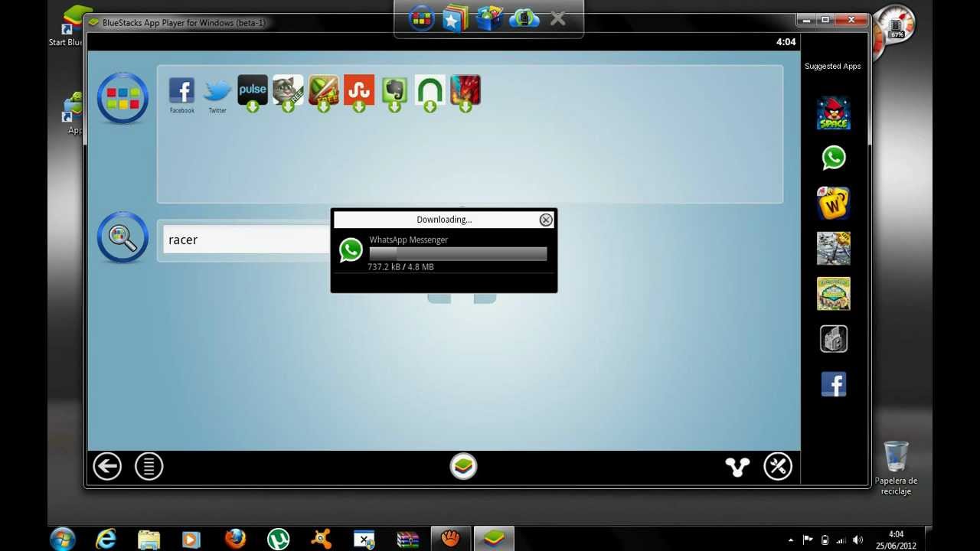Click the apps grid icon in top floating toolbar
The width and height of the screenshot is (980, 551).
coord(422,18)
